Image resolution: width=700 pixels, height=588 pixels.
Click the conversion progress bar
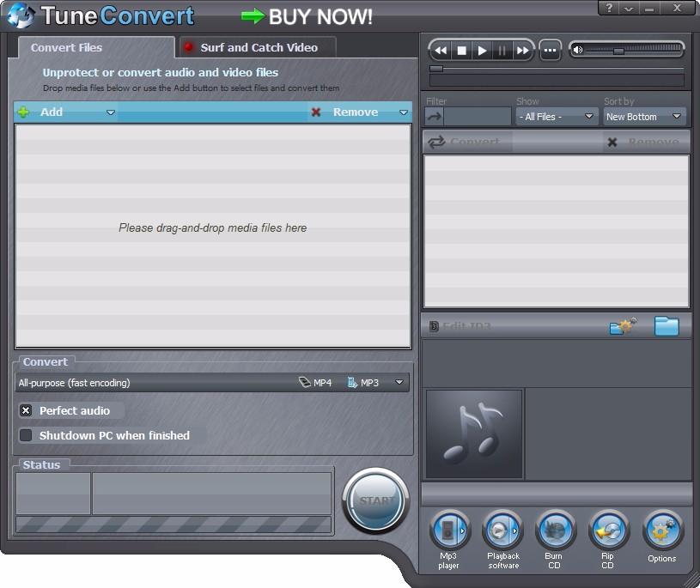[173, 524]
